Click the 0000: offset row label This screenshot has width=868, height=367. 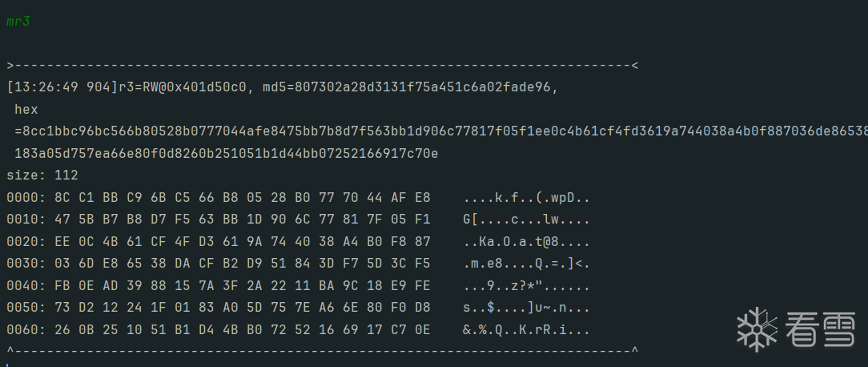click(x=23, y=197)
